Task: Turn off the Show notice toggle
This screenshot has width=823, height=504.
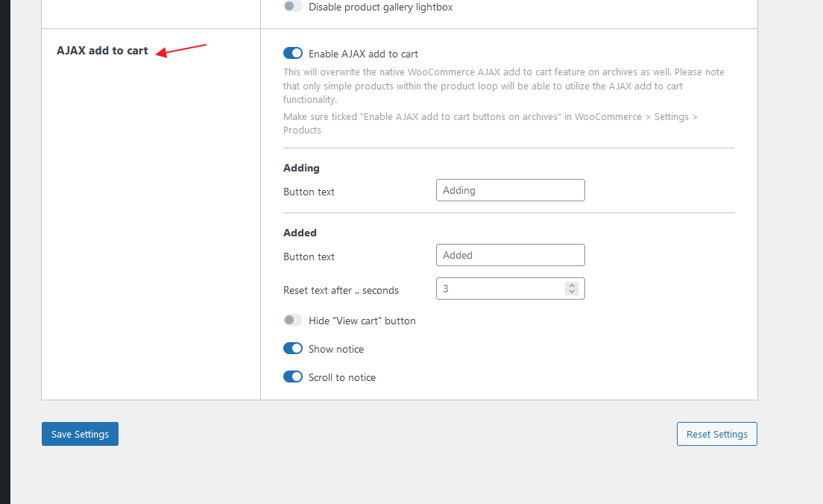Action: click(x=293, y=348)
